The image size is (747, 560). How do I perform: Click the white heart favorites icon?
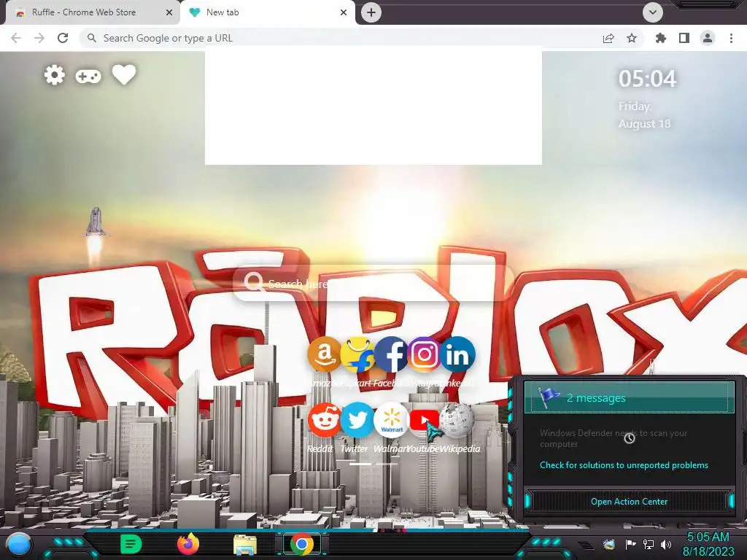[124, 75]
